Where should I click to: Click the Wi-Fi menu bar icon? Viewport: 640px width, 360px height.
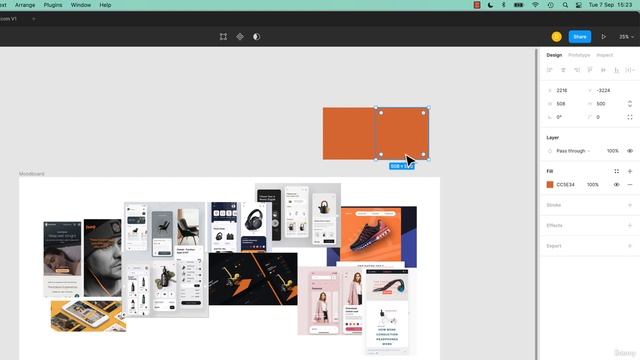(536, 5)
